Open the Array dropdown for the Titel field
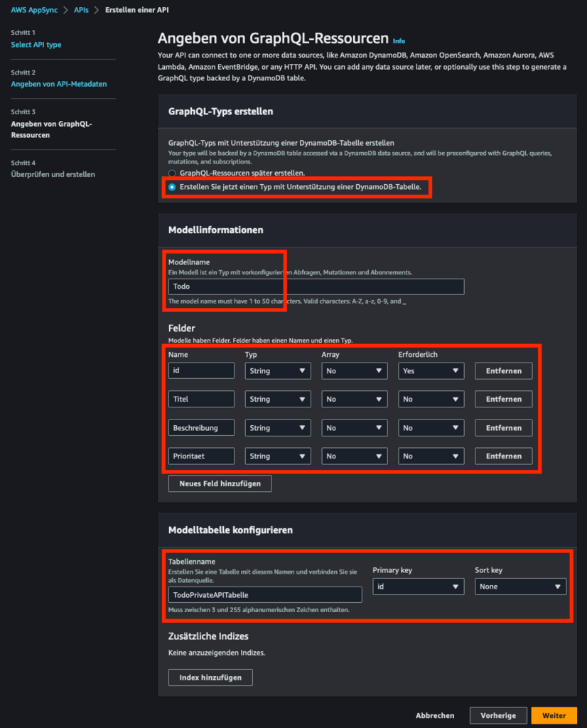 pyautogui.click(x=355, y=399)
